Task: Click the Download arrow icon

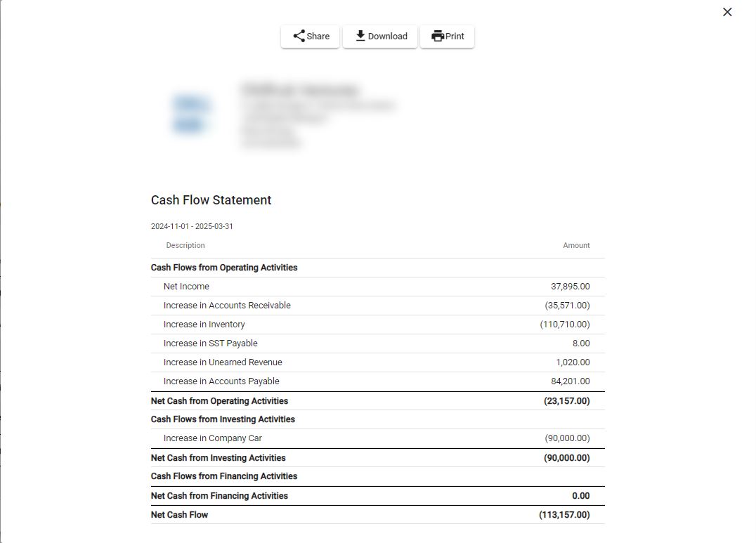Action: [360, 36]
